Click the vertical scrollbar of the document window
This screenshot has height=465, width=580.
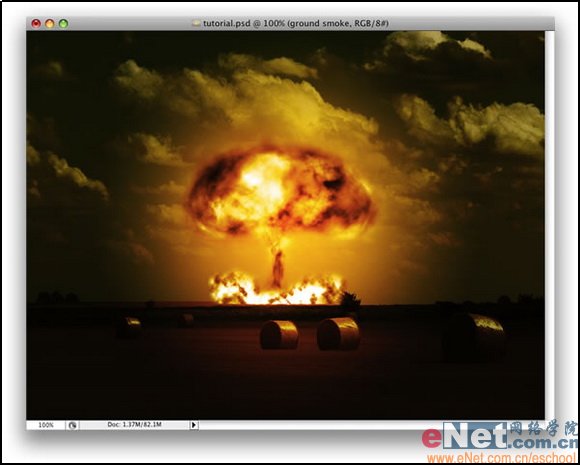click(x=549, y=225)
